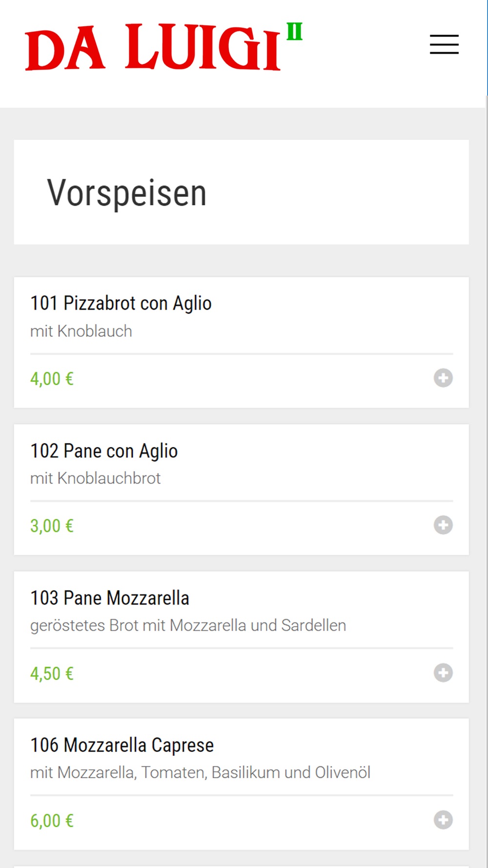This screenshot has height=868, width=488.
Task: Add 106 Mozzarella Caprese using plus icon
Action: pyautogui.click(x=443, y=820)
